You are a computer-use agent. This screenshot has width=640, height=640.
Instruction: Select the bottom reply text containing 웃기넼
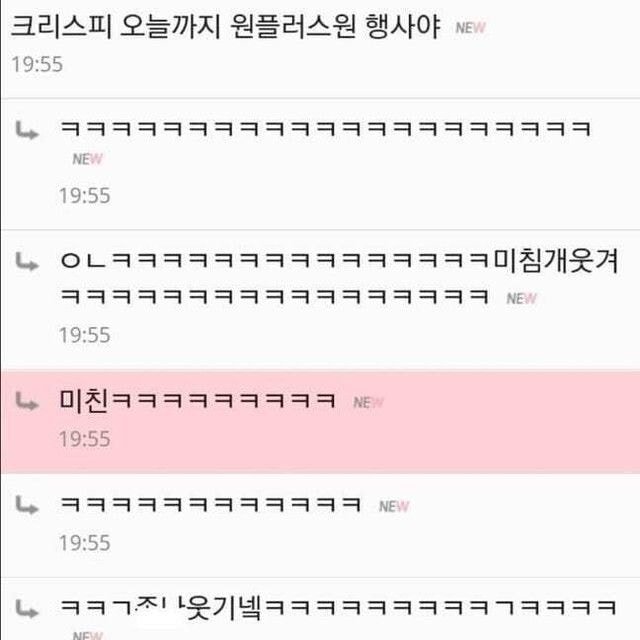[x=338, y=608]
